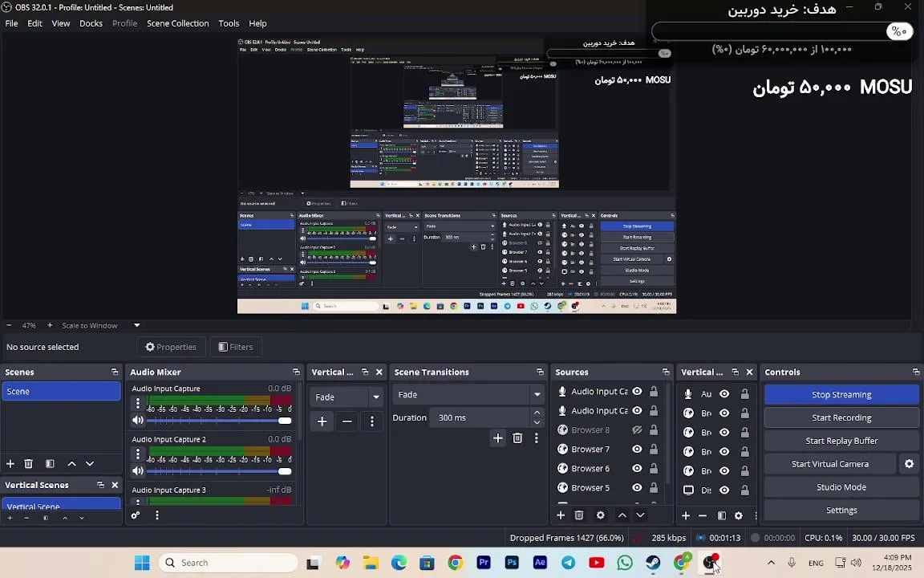This screenshot has height=578, width=924.
Task: Decrease transition Duration with down arrow
Action: tap(537, 422)
